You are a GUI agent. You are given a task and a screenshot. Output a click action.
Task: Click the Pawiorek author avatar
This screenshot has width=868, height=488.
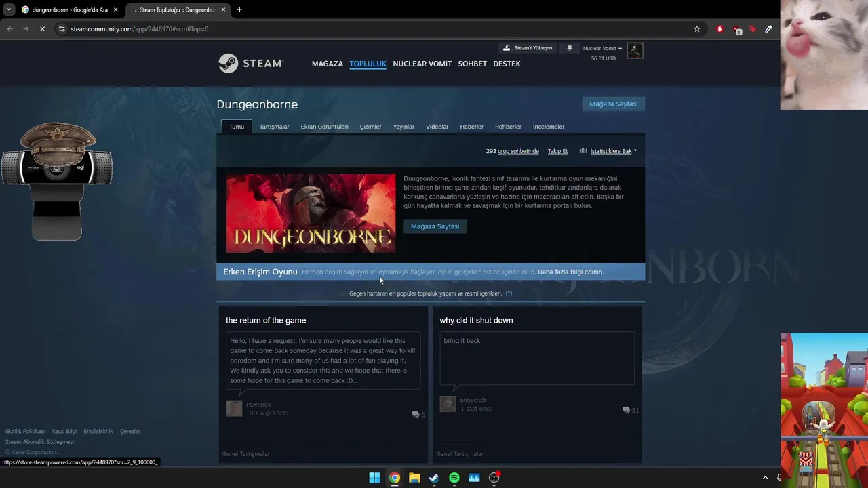pos(234,408)
